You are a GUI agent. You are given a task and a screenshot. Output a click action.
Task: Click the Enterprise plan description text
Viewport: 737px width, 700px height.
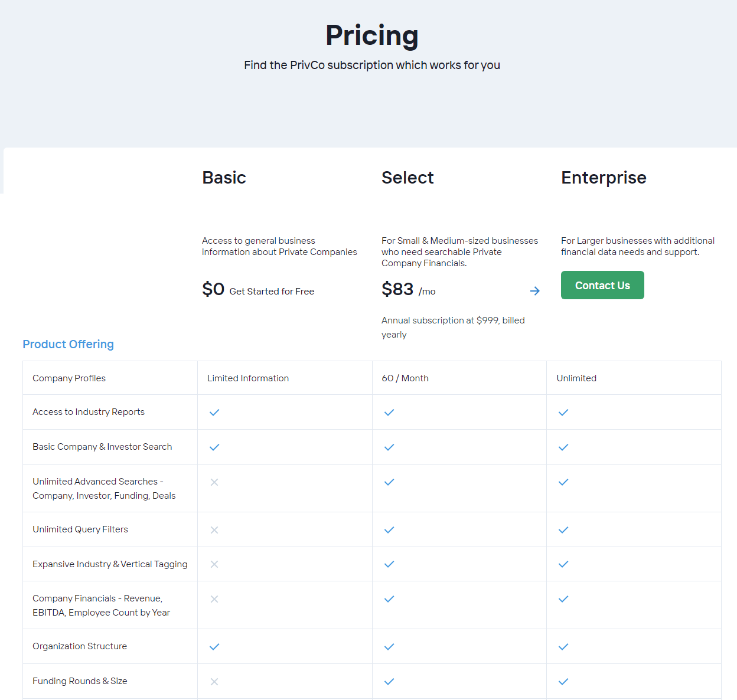[x=638, y=246]
